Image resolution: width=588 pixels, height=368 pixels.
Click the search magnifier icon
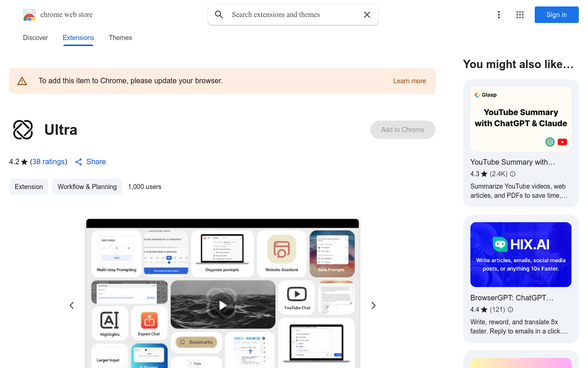pyautogui.click(x=219, y=15)
